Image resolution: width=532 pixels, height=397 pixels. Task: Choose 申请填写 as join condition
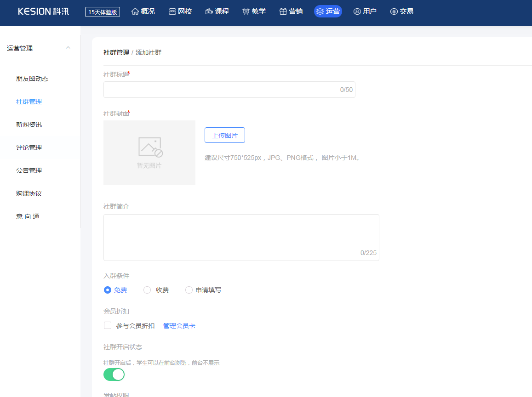click(x=189, y=290)
